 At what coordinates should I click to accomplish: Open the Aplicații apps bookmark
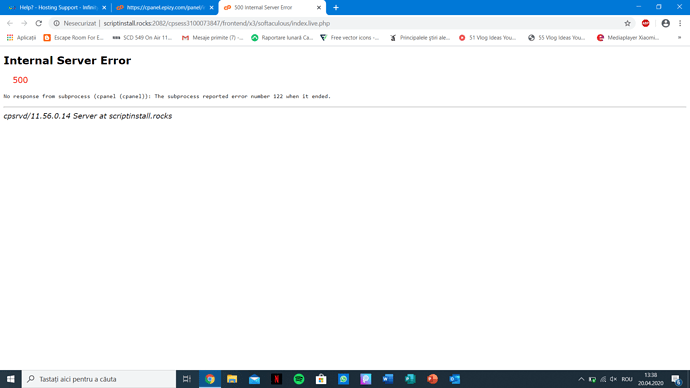tap(21, 38)
